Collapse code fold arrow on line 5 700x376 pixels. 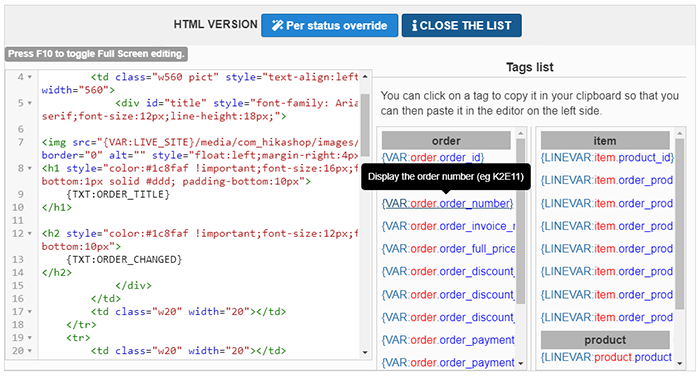(x=30, y=103)
